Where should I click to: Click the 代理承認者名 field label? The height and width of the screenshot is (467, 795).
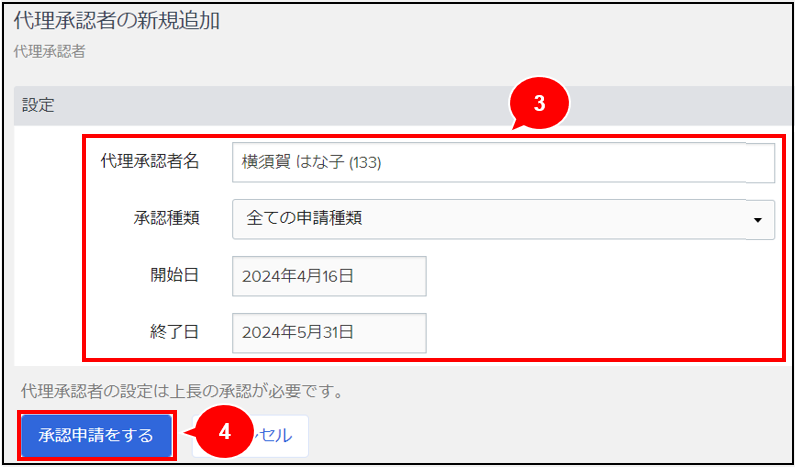coord(150,162)
